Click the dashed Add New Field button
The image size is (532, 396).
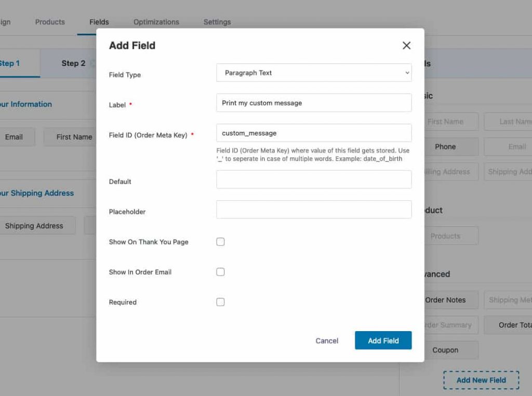(x=481, y=380)
